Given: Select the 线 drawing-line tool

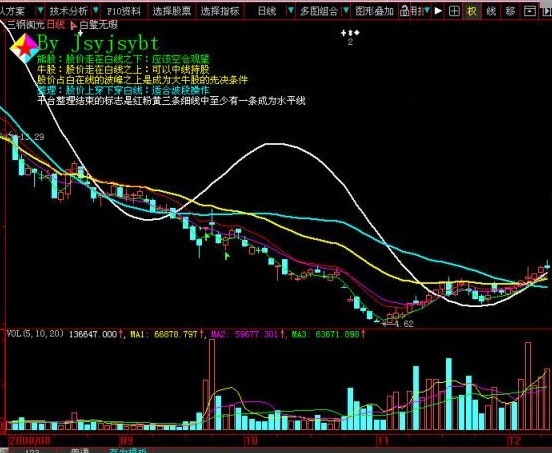Looking at the screenshot, I should (491, 11).
